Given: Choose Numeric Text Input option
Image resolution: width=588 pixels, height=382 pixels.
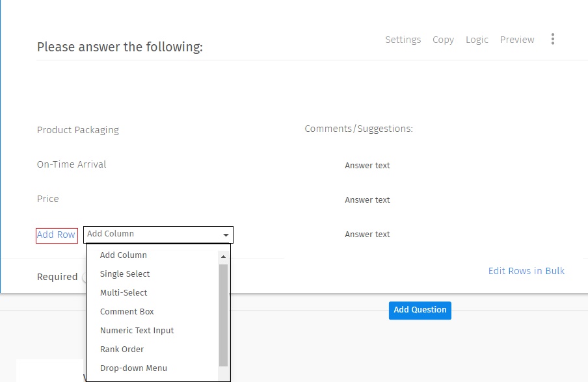Looking at the screenshot, I should pyautogui.click(x=137, y=330).
